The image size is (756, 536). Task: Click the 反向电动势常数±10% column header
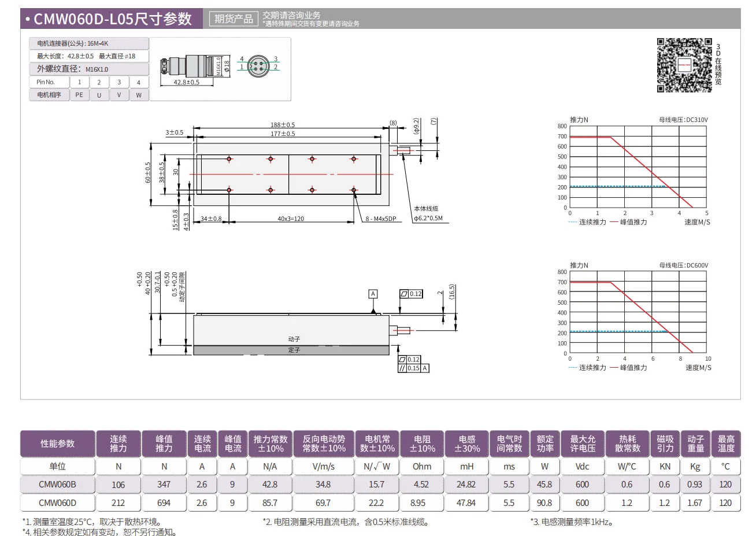tap(323, 443)
